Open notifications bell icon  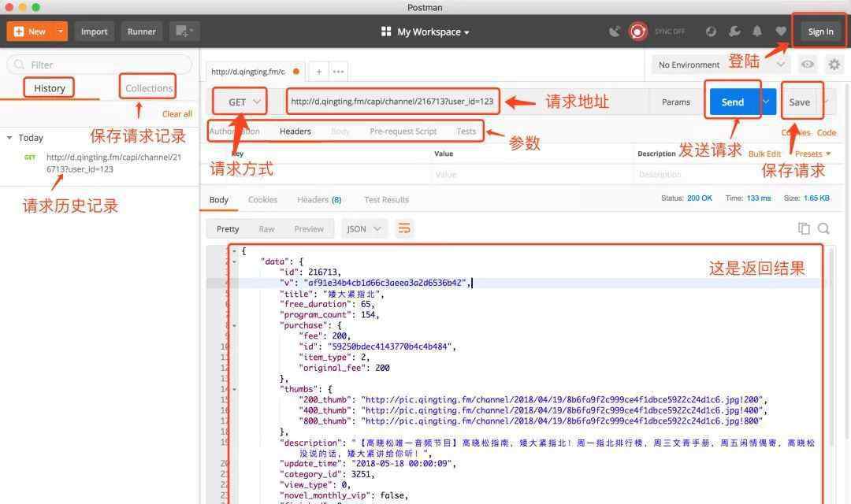click(757, 31)
